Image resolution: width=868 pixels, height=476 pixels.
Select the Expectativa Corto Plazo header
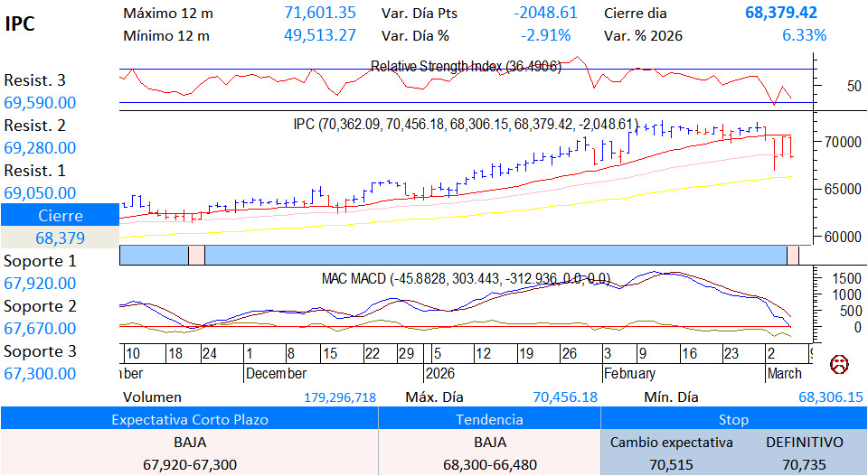(188, 419)
